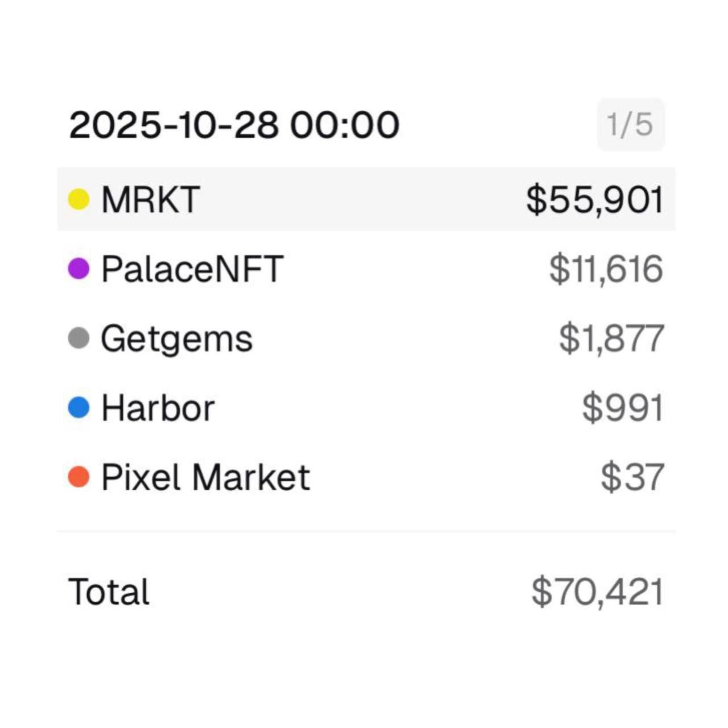Screen dimensions: 728x728
Task: Click the $11,616 PalaceNFT value
Action: (x=606, y=269)
